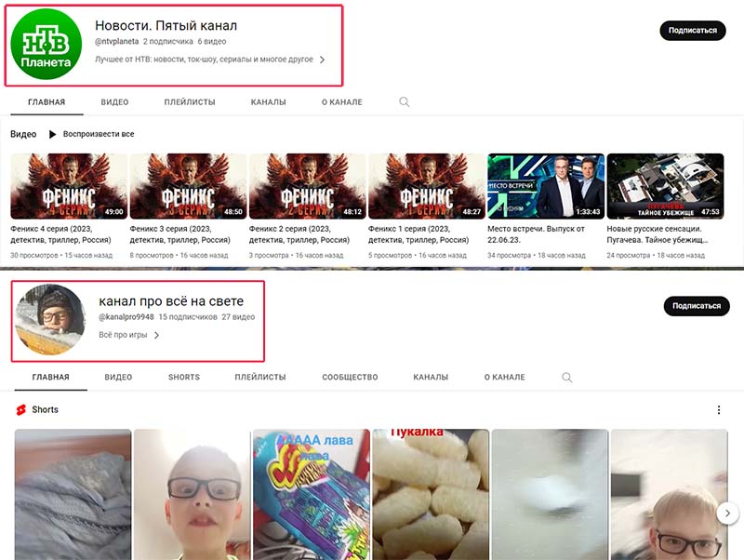Image resolution: width=744 pixels, height=560 pixels.
Task: Subscribe to канал про всё на свете
Action: coord(697,306)
